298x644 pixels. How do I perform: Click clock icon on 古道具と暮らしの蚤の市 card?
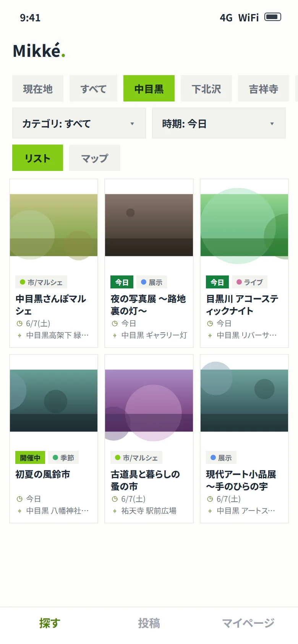pyautogui.click(x=115, y=499)
